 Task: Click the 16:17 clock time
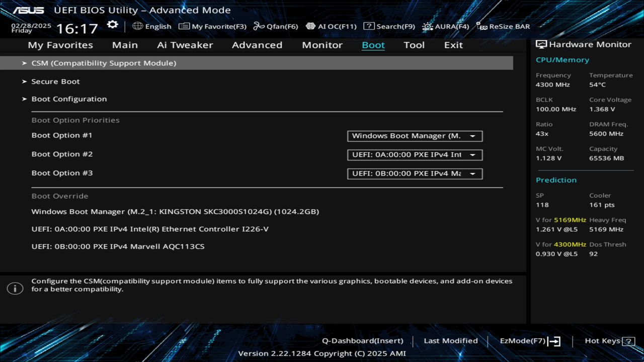tap(76, 28)
